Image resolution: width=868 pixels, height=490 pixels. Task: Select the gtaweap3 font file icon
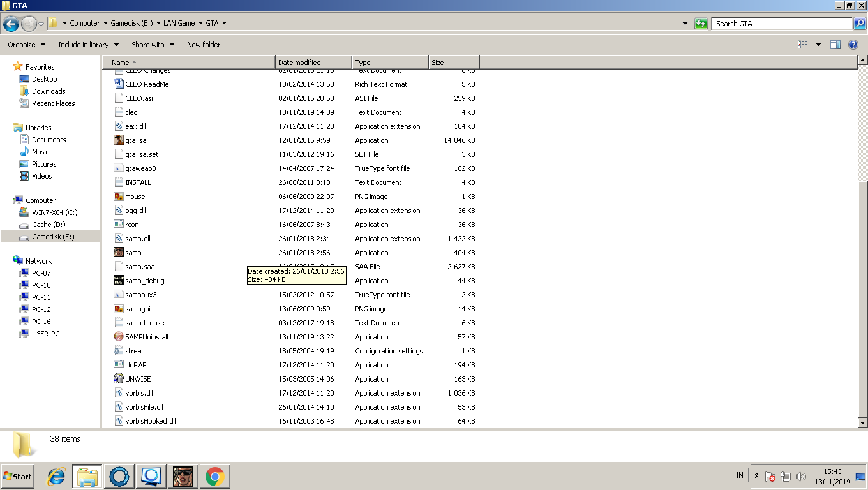[x=119, y=168]
